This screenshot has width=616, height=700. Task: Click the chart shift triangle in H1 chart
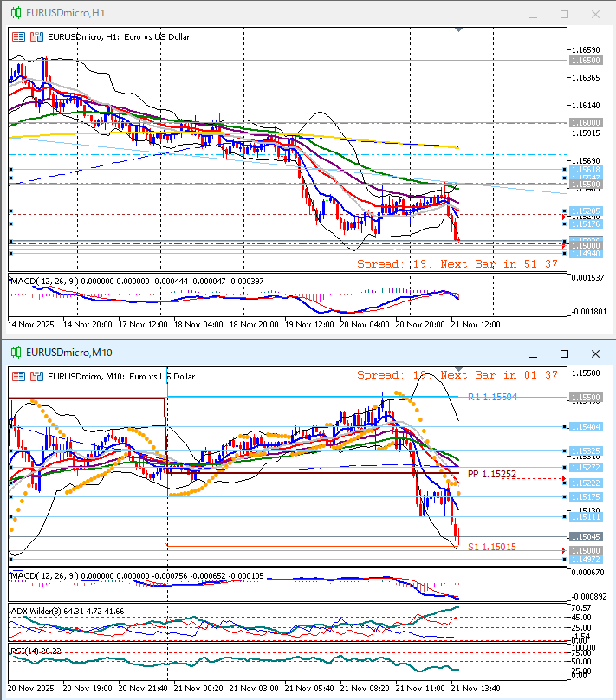pyautogui.click(x=458, y=30)
